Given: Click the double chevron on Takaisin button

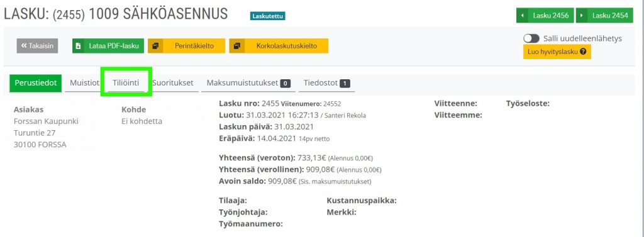Looking at the screenshot, I should point(24,46).
